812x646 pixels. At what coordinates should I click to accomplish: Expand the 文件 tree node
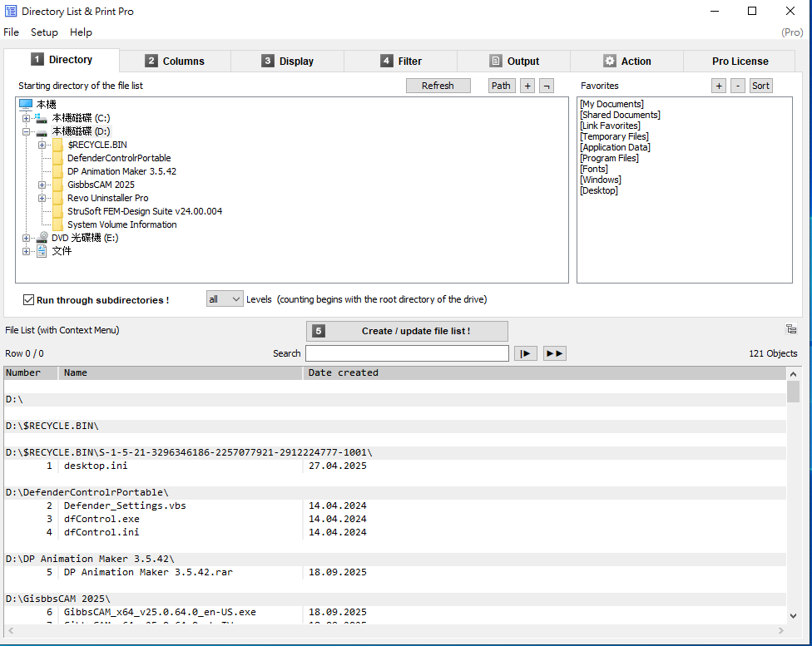click(26, 252)
